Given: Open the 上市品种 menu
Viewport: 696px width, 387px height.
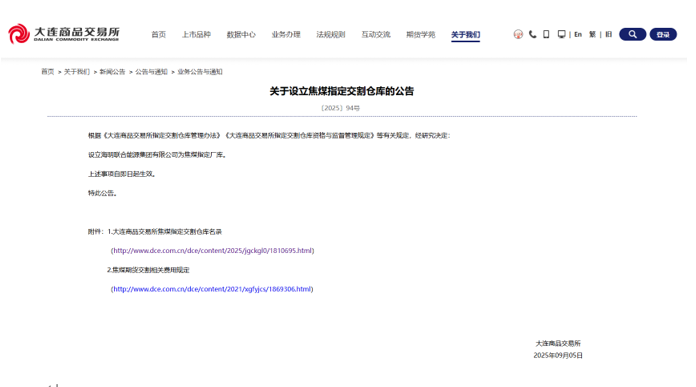Looking at the screenshot, I should pyautogui.click(x=196, y=34).
